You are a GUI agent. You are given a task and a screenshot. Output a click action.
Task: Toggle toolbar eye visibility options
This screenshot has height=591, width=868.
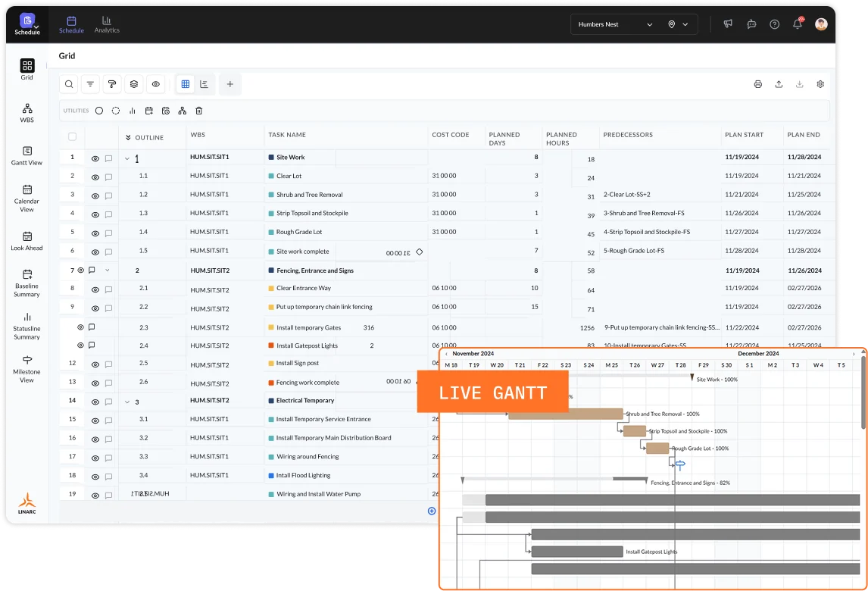click(x=156, y=84)
